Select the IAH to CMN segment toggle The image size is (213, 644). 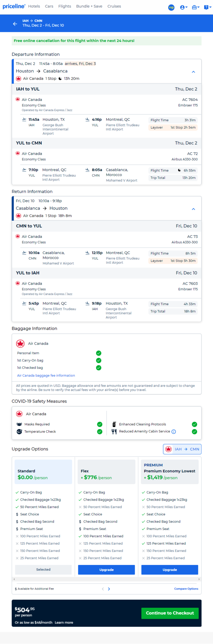(182, 449)
